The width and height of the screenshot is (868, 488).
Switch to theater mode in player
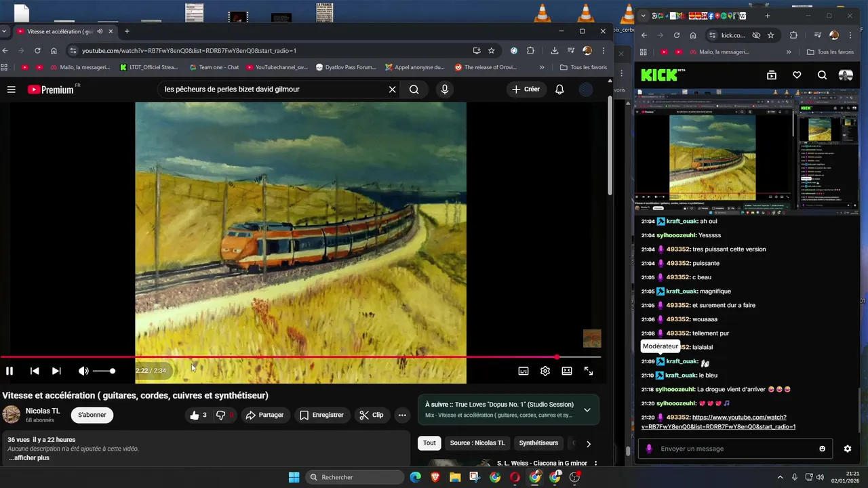pyautogui.click(x=567, y=371)
